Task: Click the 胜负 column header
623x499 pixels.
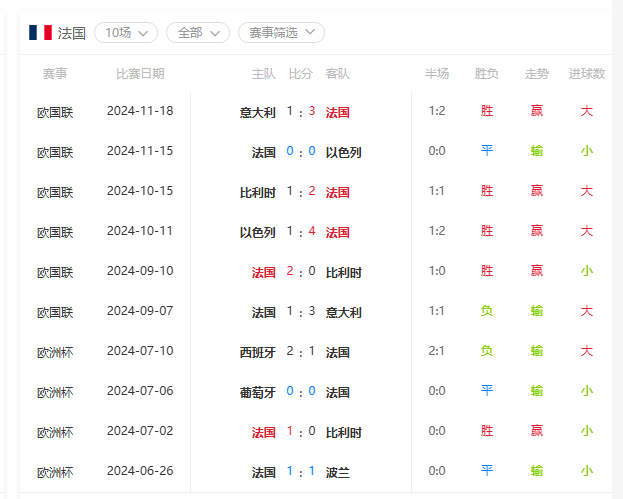Action: tap(486, 73)
